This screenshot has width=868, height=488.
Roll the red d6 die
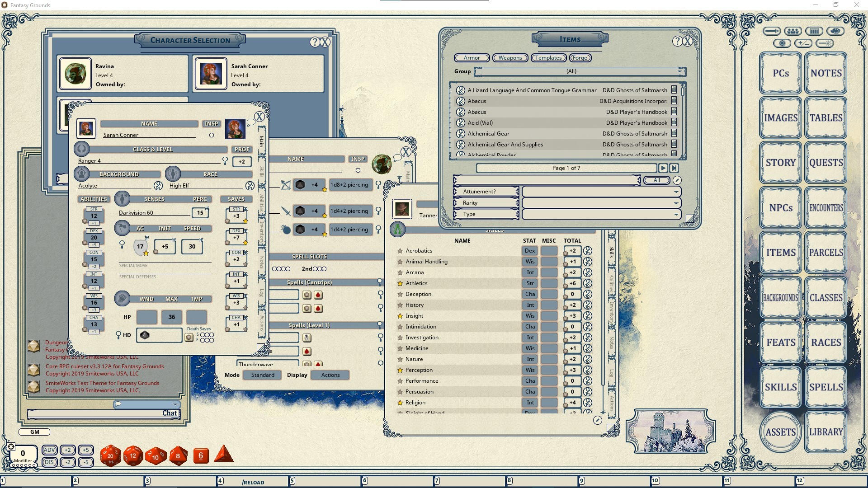[x=200, y=456]
